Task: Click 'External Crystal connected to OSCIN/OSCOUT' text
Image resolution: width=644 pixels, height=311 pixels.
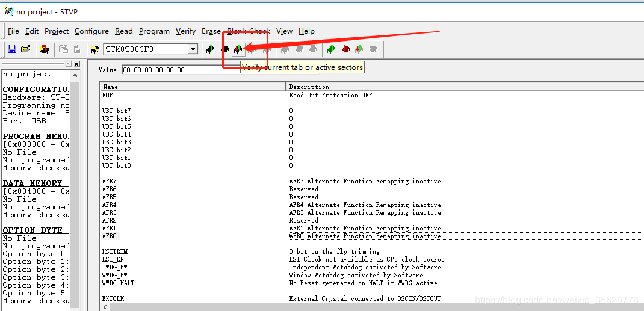Action: [x=365, y=299]
